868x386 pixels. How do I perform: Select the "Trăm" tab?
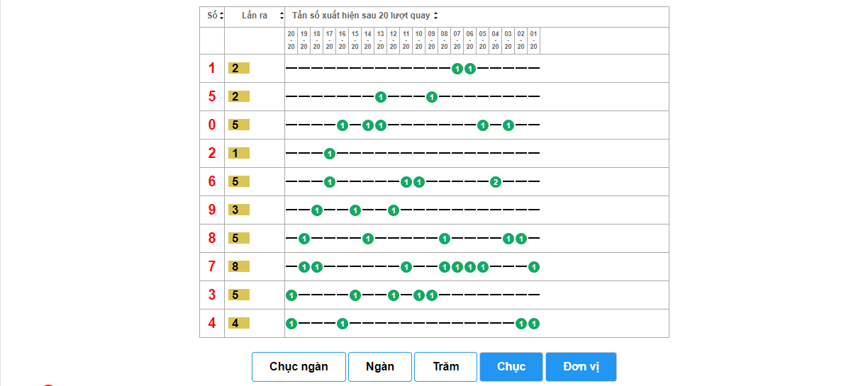[445, 367]
